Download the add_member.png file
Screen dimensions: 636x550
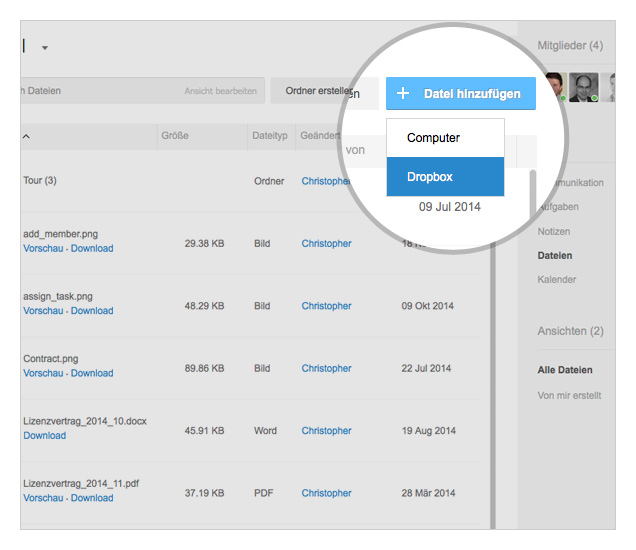coord(92,248)
